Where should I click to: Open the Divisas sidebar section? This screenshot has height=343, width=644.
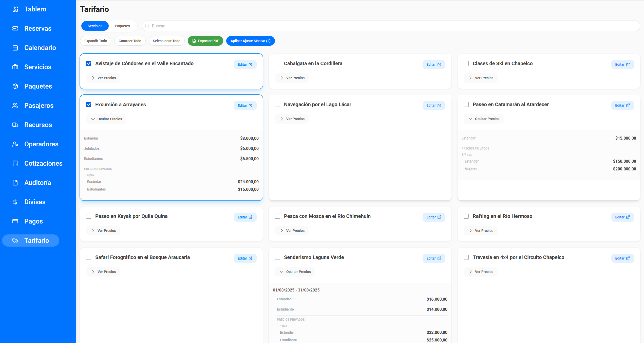pyautogui.click(x=35, y=202)
